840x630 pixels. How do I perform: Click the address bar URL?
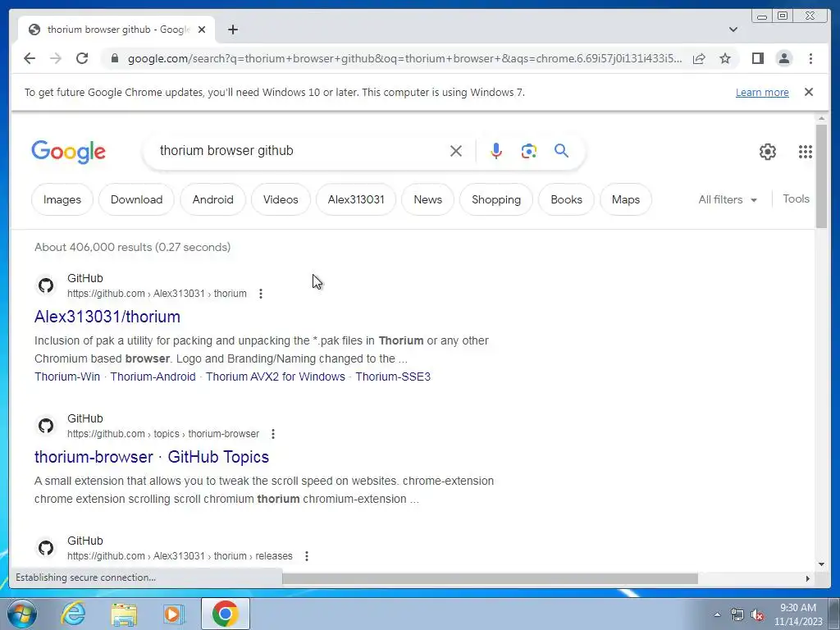point(405,58)
